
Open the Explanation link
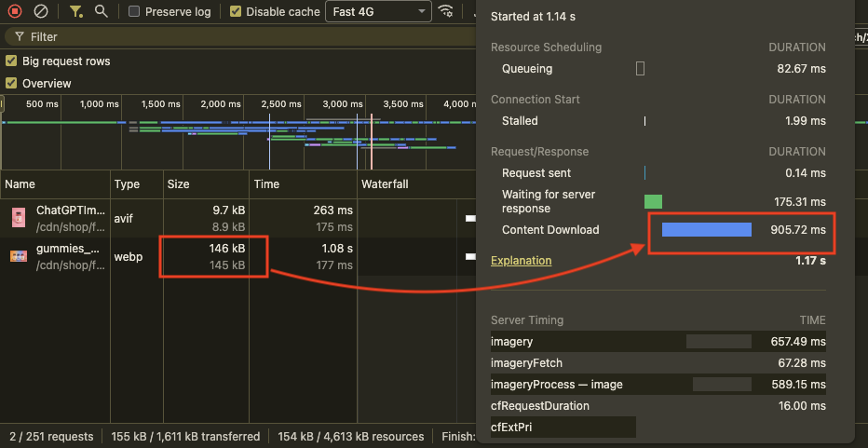coord(521,261)
